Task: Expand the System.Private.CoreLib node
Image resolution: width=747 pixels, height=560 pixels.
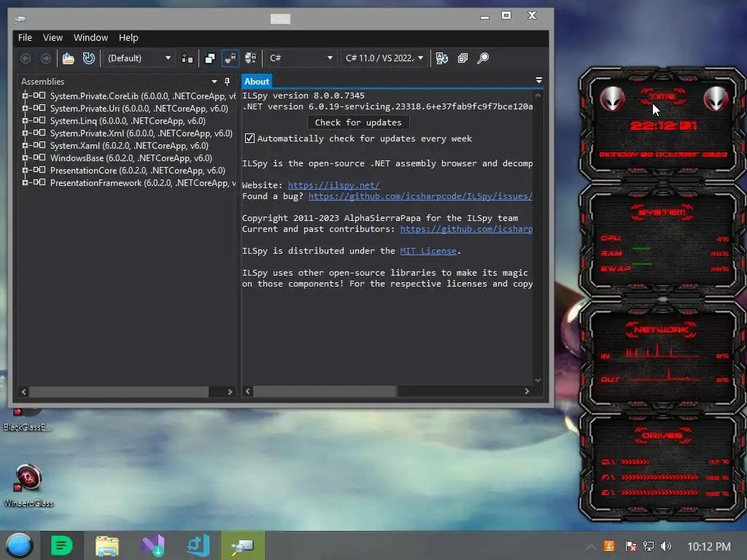Action: point(25,96)
